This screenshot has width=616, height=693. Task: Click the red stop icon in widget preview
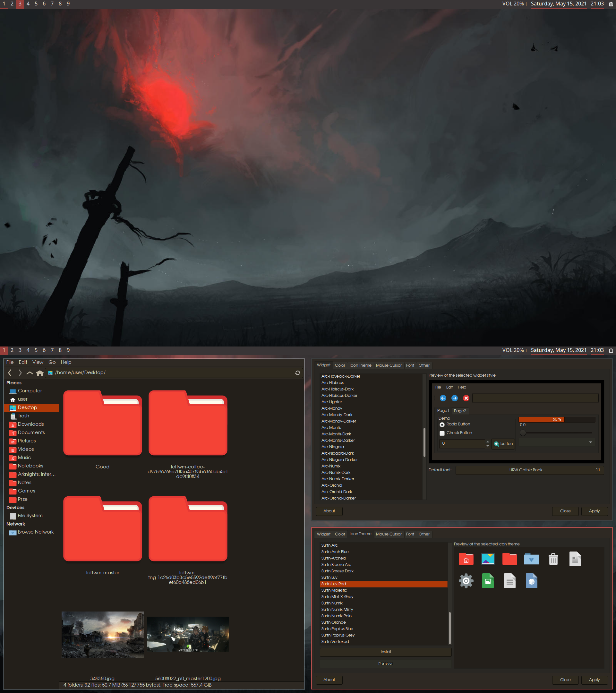[466, 398]
